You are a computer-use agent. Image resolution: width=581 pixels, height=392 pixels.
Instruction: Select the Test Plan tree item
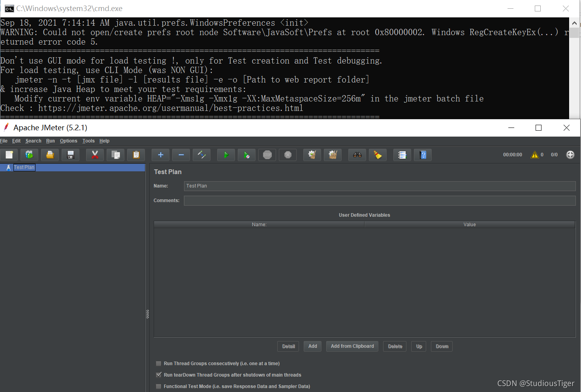[x=24, y=167]
